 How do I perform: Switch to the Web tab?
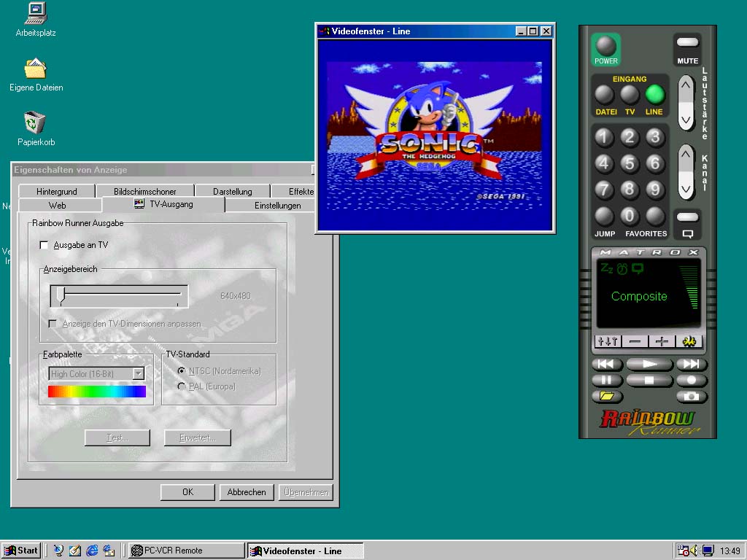tap(57, 205)
